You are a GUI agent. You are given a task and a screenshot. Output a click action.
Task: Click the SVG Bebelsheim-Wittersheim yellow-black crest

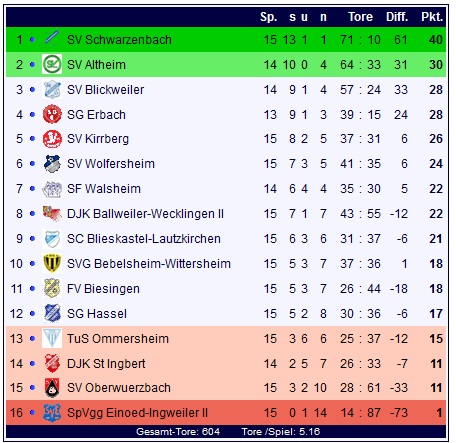pyautogui.click(x=52, y=263)
